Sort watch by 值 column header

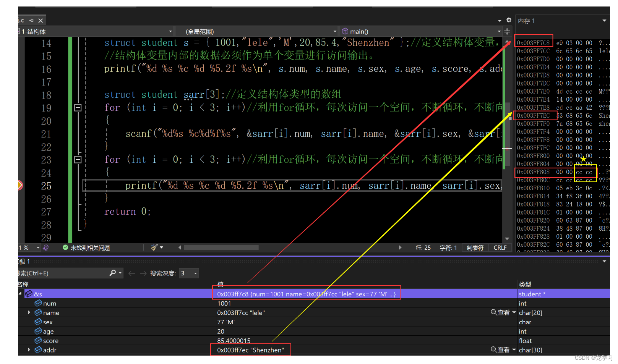click(x=221, y=284)
